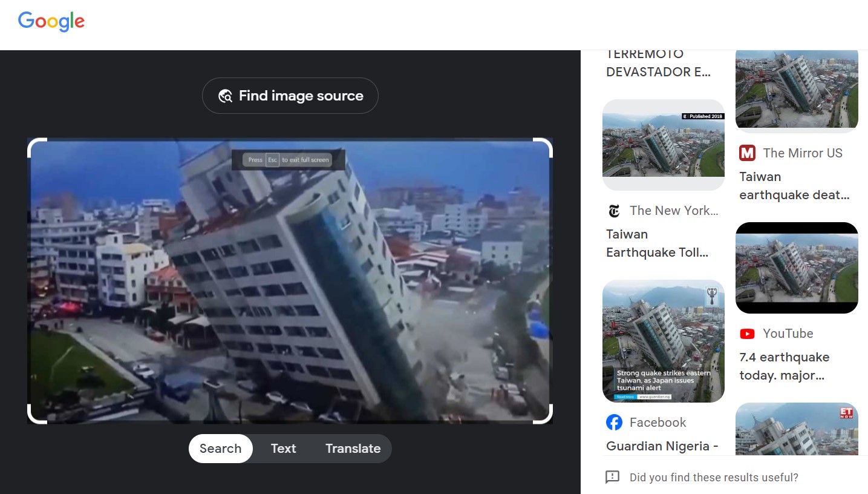Open the Taiwan Earthquake Toll result link

pyautogui.click(x=657, y=243)
